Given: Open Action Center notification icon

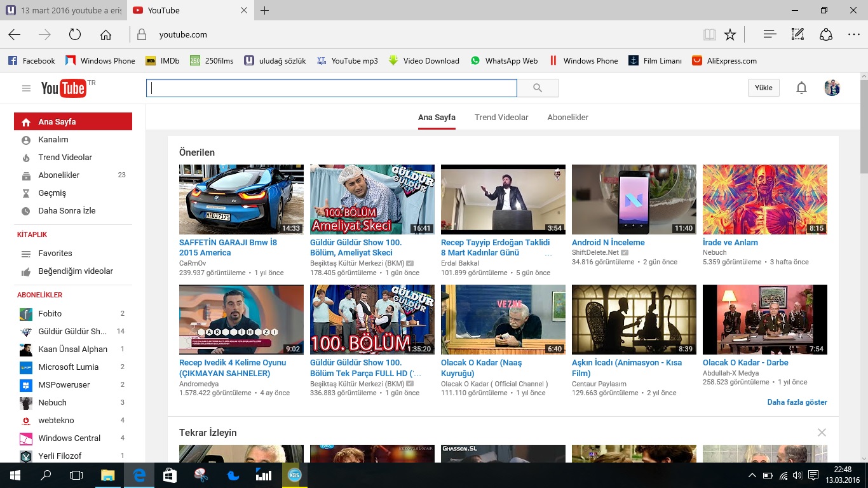Looking at the screenshot, I should (x=813, y=475).
